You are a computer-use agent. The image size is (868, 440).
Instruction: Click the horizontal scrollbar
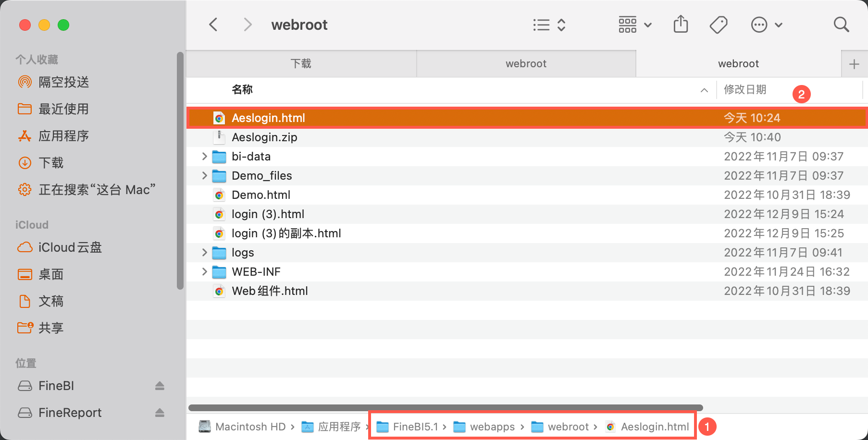[445, 408]
